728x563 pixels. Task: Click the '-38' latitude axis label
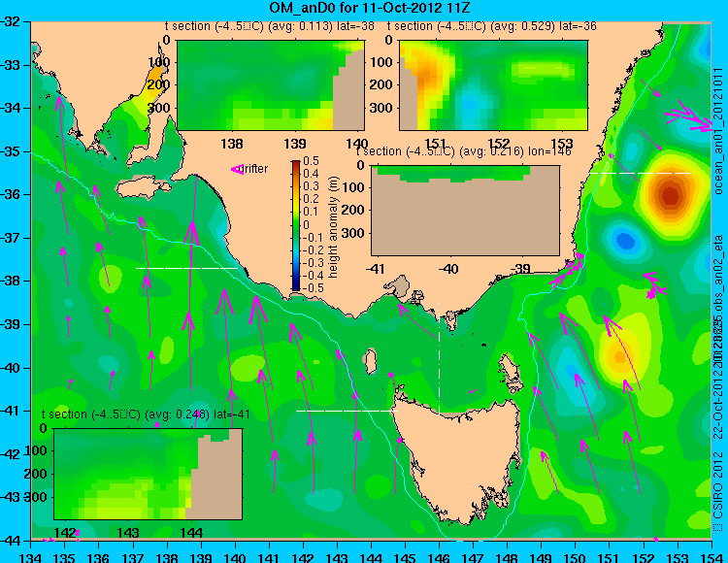[x=11, y=281]
